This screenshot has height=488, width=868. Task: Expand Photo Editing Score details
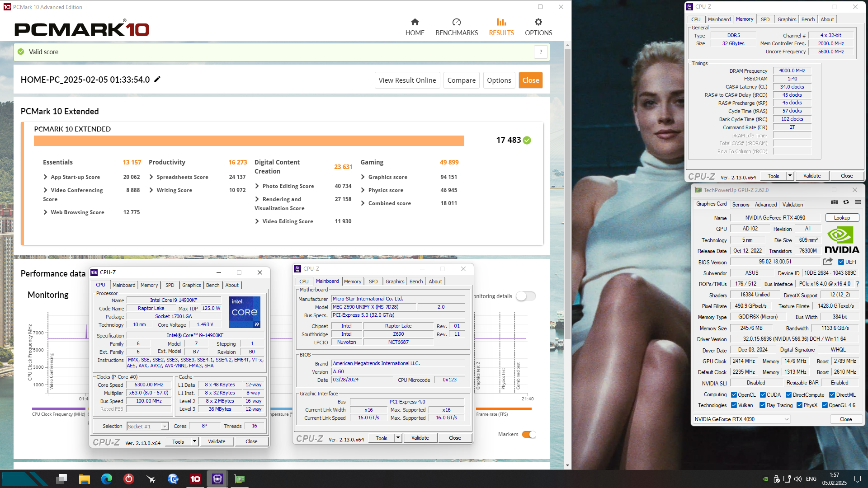[257, 186]
